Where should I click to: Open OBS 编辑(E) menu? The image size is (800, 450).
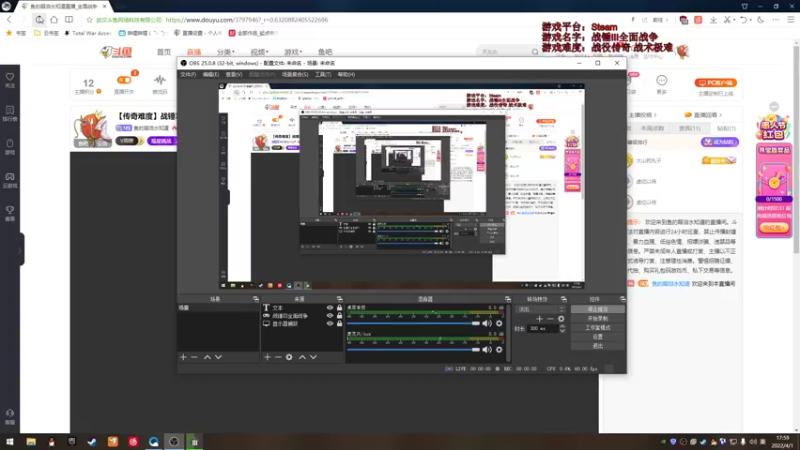[x=211, y=74]
